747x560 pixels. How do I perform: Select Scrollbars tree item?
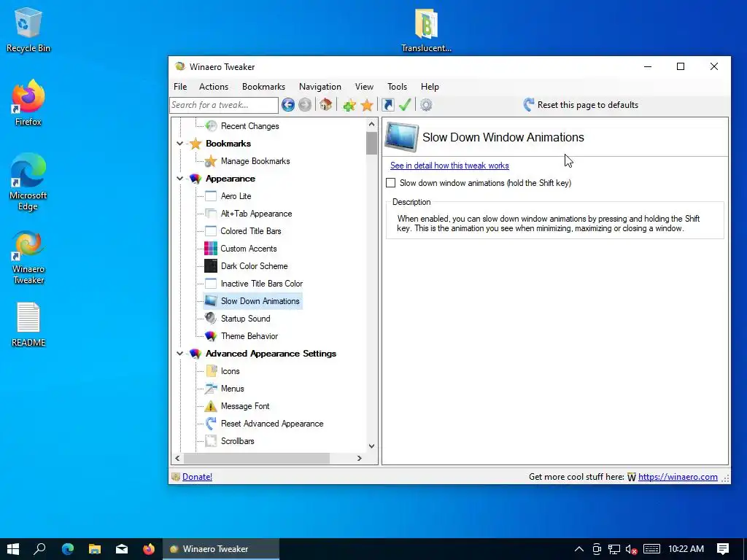[x=237, y=441]
